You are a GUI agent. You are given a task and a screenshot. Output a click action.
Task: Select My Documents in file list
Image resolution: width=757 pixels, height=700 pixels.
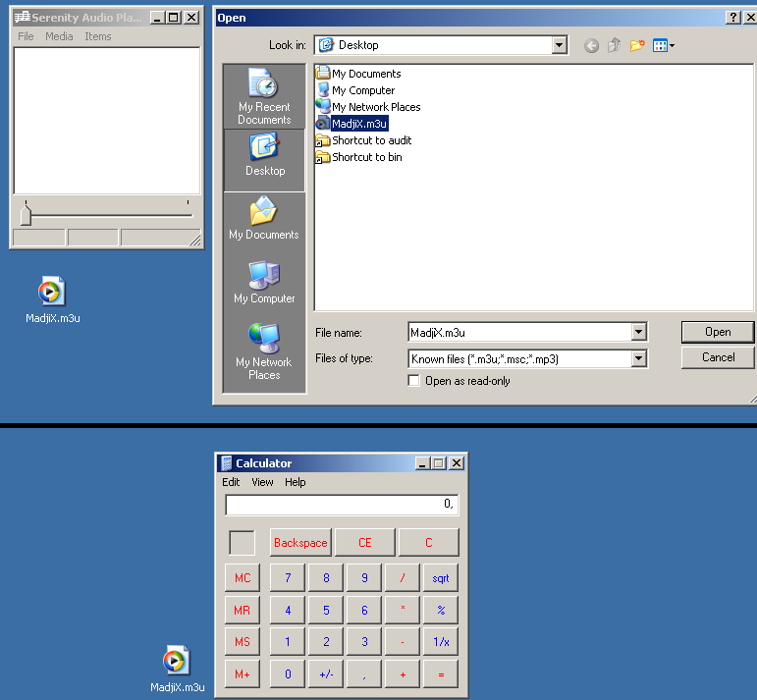[x=358, y=74]
